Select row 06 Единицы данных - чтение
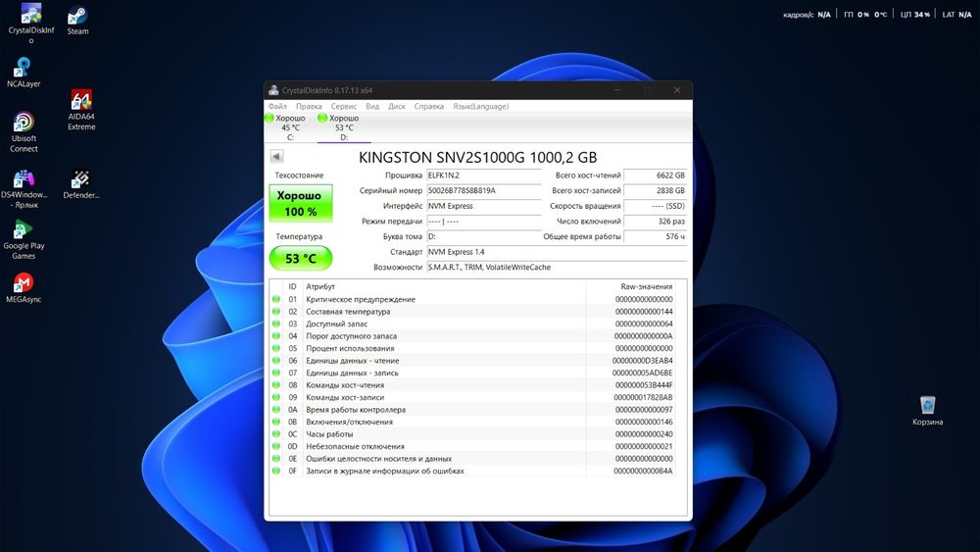Screen dimensions: 980x552 click(473, 361)
